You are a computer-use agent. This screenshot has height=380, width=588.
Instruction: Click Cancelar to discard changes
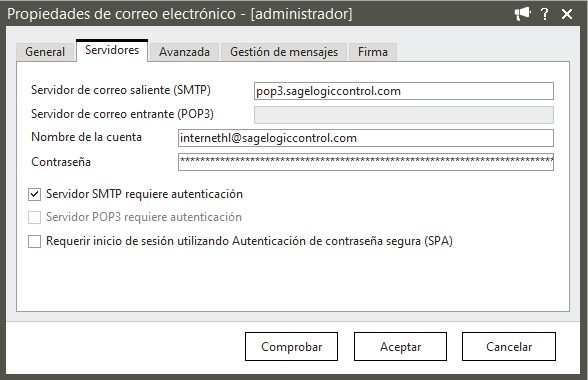(x=509, y=347)
